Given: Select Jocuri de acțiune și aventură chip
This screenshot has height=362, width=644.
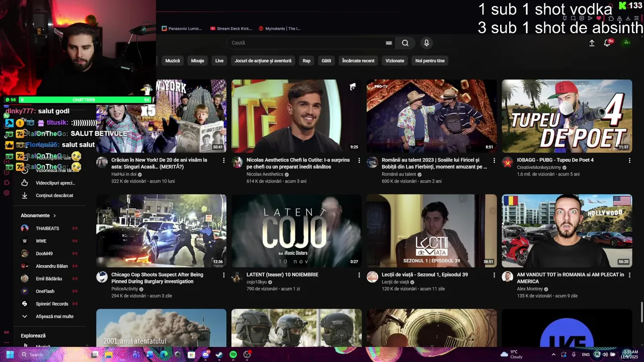Looking at the screenshot, I should pyautogui.click(x=263, y=61).
